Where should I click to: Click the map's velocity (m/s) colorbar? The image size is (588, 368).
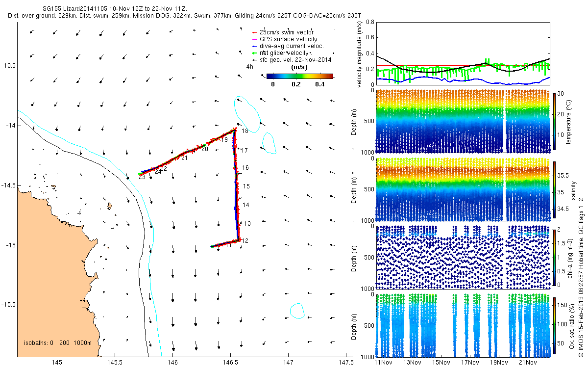300,76
